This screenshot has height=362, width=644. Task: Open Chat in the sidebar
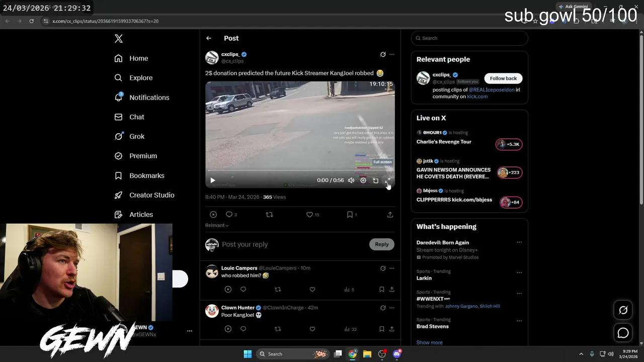(129, 117)
